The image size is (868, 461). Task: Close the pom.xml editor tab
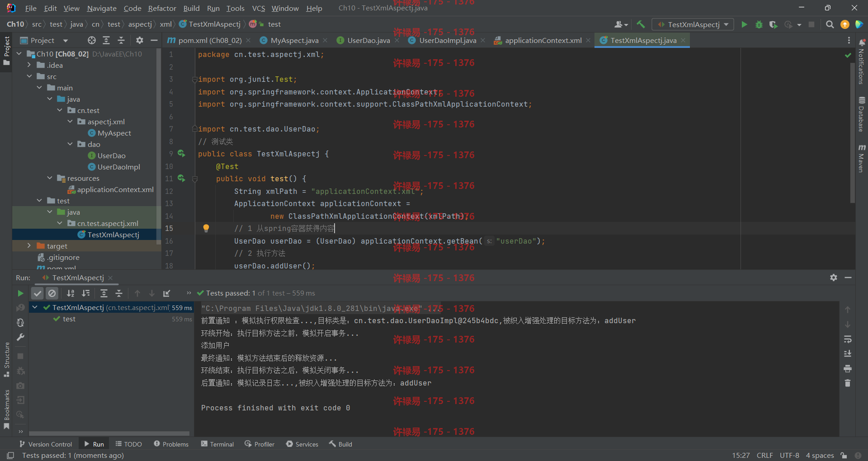click(248, 40)
